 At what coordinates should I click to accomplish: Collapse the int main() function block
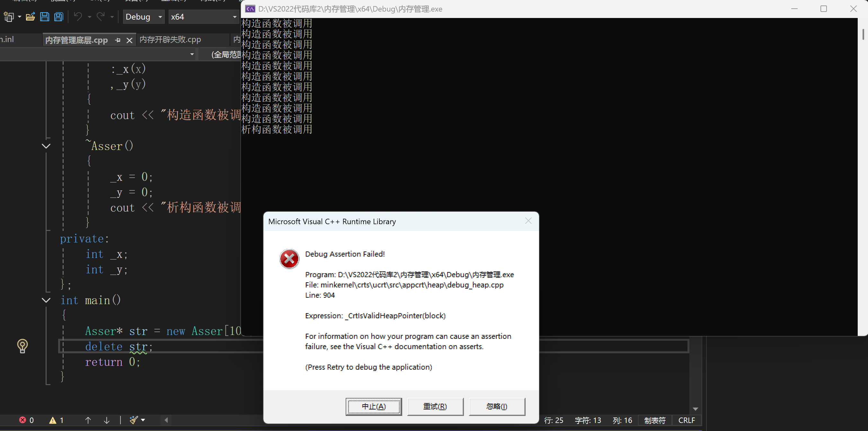coord(46,300)
